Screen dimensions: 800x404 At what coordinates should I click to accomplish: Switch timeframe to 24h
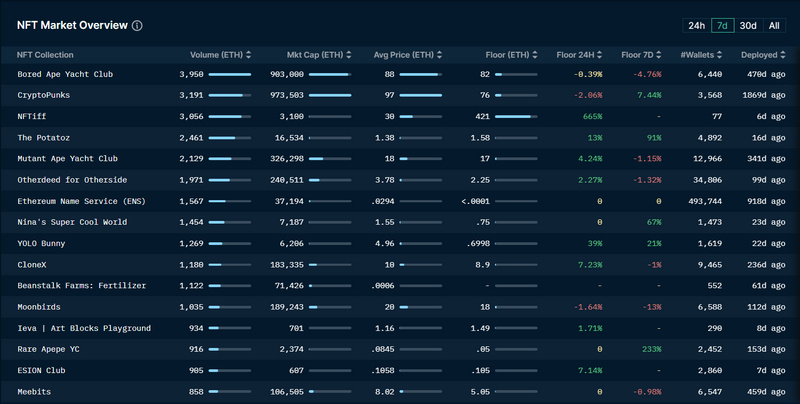pyautogui.click(x=695, y=25)
